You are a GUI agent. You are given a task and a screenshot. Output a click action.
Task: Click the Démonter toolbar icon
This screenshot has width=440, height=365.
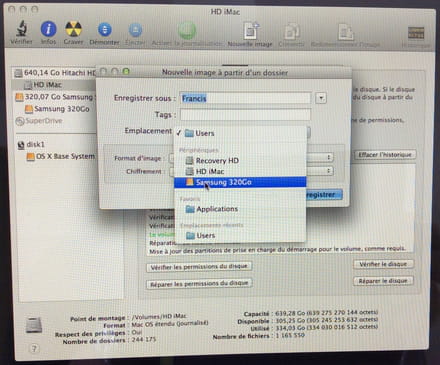point(105,30)
